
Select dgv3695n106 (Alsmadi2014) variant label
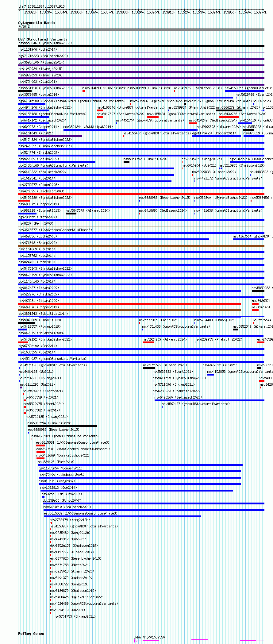[x=41, y=62]
